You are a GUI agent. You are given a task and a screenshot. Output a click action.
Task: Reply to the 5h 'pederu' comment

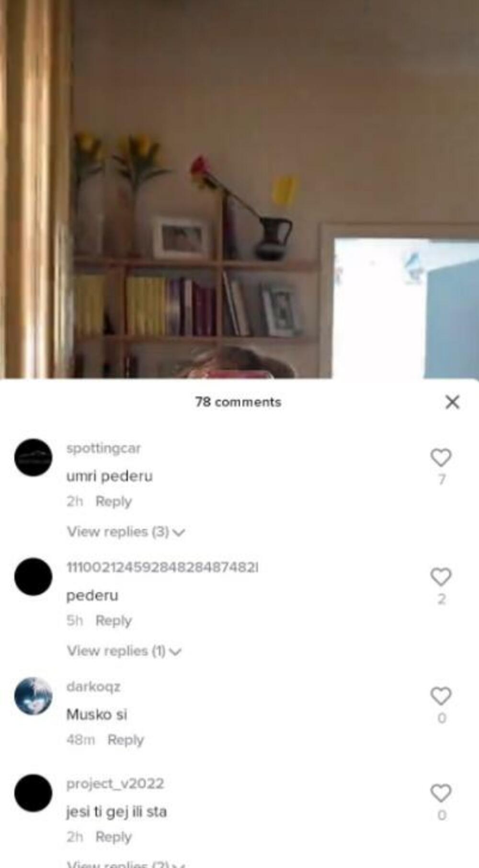114,620
